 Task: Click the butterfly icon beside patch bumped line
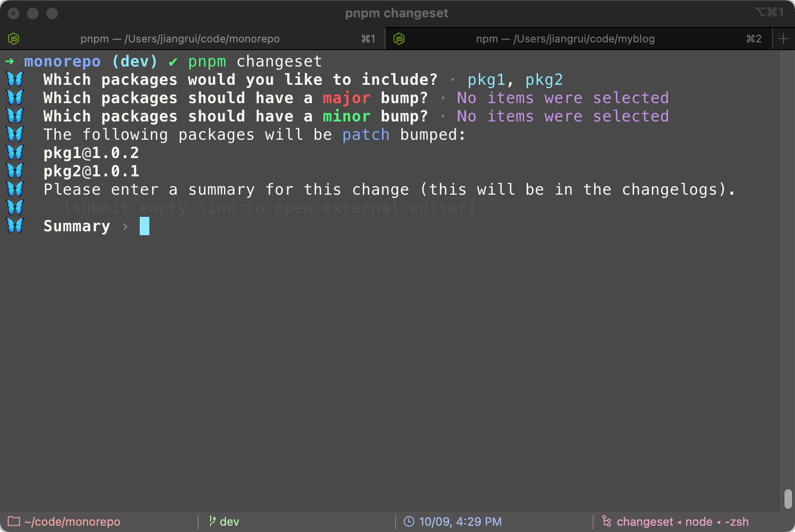point(15,134)
